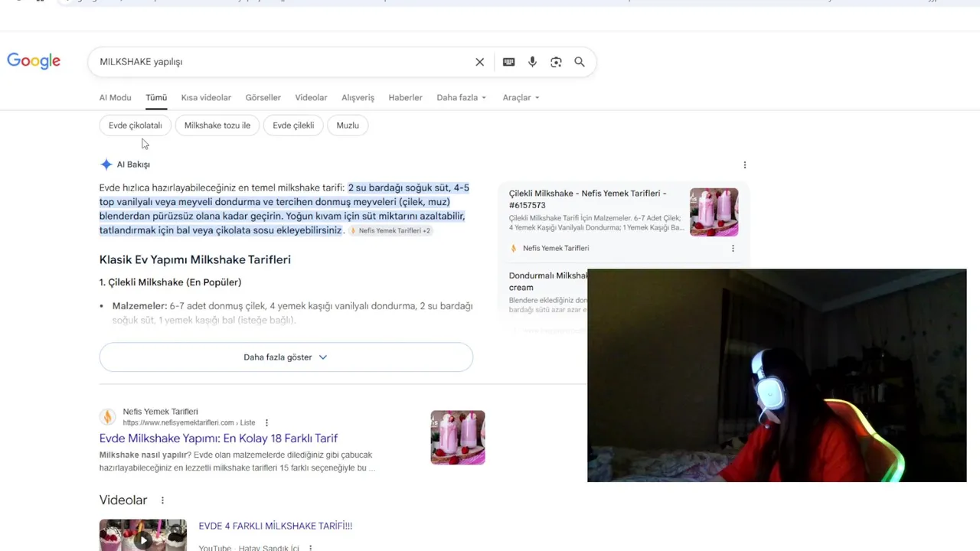
Task: Open Evde Milkshake Yapımı: En Kolay 18 Farklı Tarif
Action: tap(218, 439)
